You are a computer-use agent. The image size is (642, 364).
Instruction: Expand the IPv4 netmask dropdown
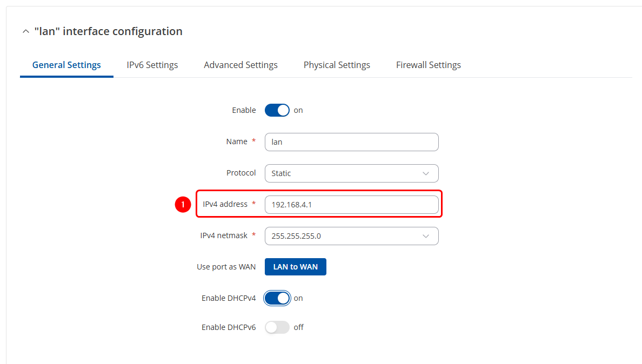[351, 236]
